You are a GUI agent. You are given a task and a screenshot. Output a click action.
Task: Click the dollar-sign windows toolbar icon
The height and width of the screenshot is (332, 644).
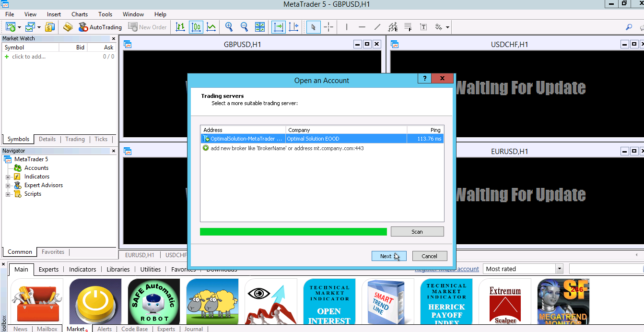50,27
